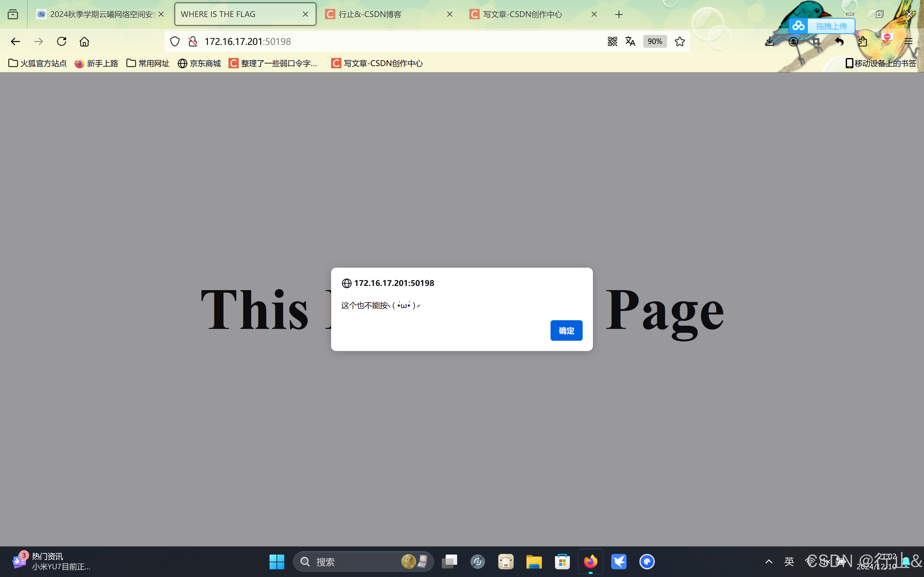The width and height of the screenshot is (924, 577).
Task: Expand the list all tabs chevron
Action: tap(797, 14)
